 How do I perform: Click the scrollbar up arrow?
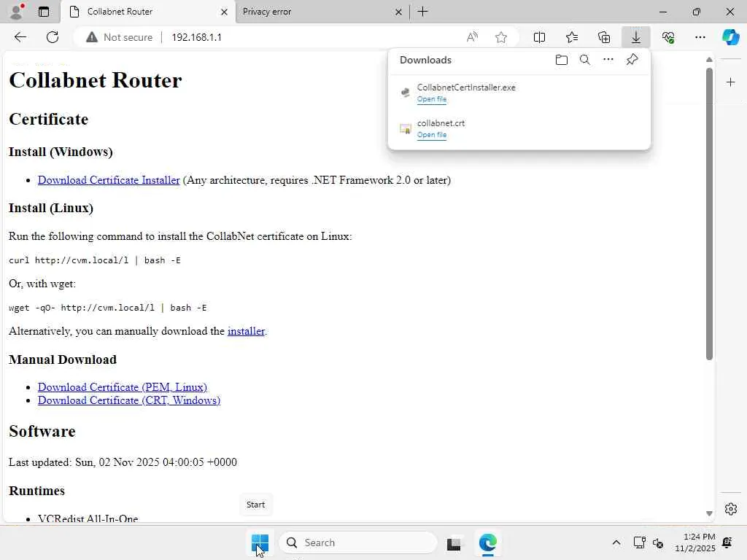tap(709, 60)
